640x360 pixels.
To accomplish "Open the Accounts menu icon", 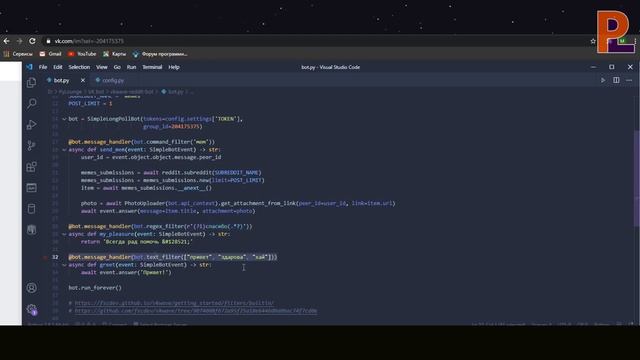I will pos(31,288).
